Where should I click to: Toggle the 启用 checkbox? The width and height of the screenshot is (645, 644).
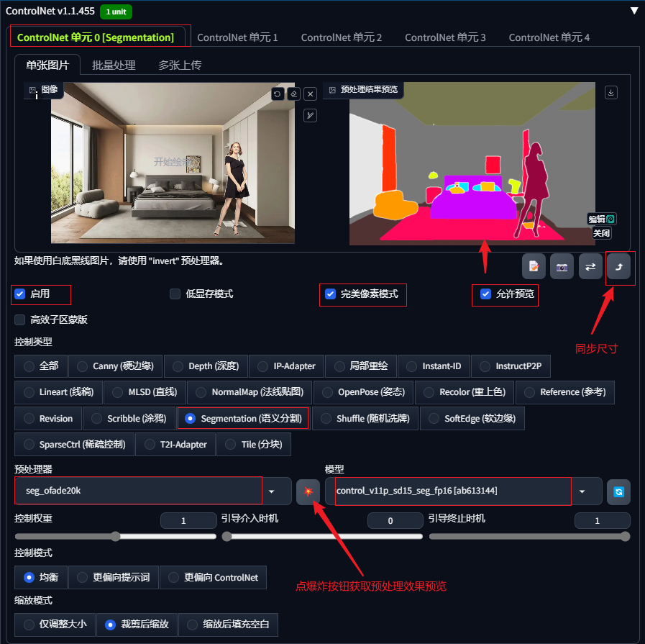tap(19, 294)
